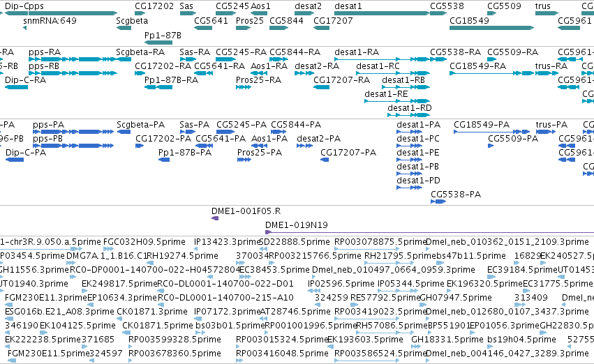The width and height of the screenshot is (594, 364).
Task: Click the desat1-RD transcript label
Action: click(409, 108)
